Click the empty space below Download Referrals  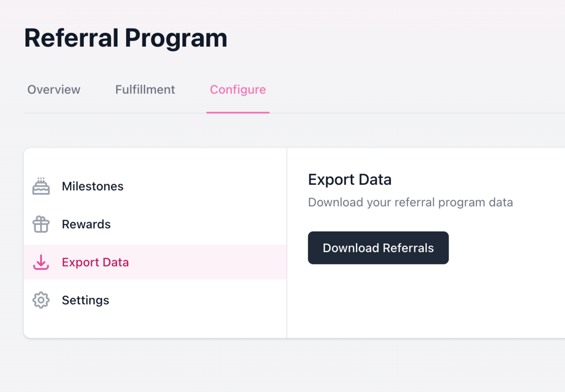[x=378, y=301]
